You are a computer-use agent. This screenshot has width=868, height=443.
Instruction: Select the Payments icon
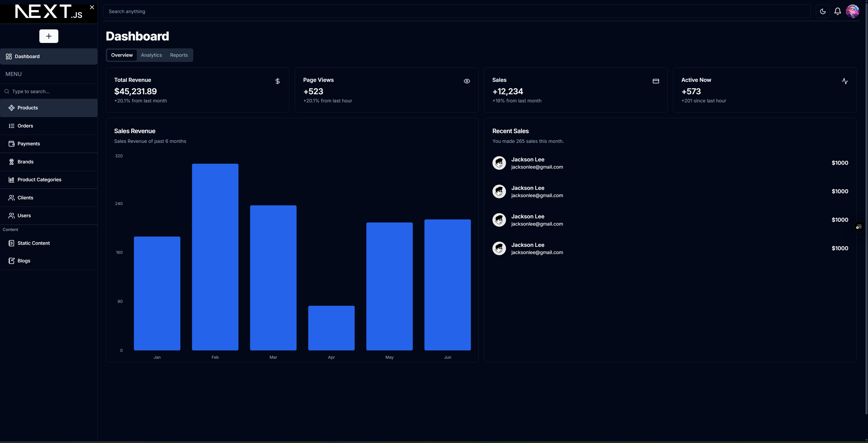tap(12, 144)
